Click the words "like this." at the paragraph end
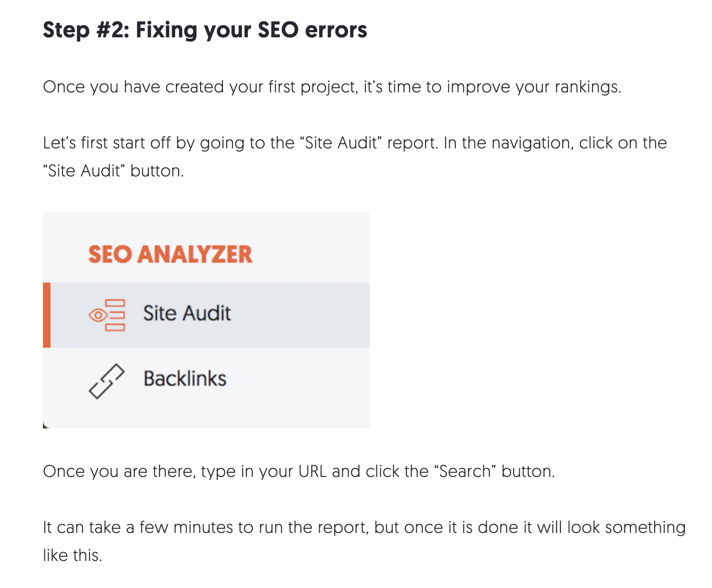712x588 pixels. pyautogui.click(x=72, y=555)
